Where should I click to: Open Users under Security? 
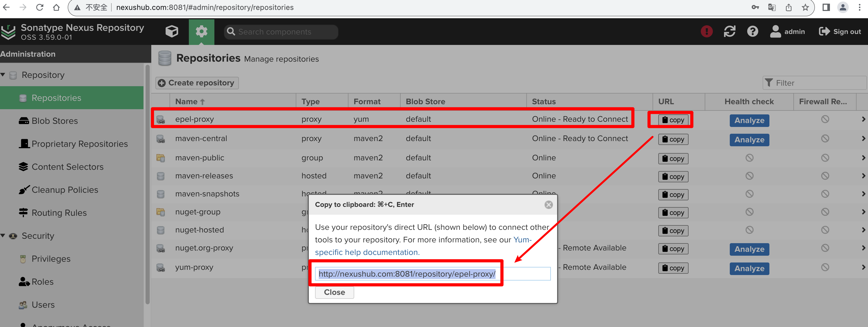click(43, 305)
